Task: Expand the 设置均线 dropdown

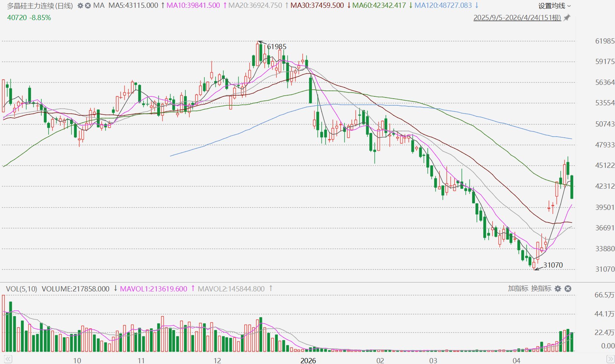Action: (554, 6)
